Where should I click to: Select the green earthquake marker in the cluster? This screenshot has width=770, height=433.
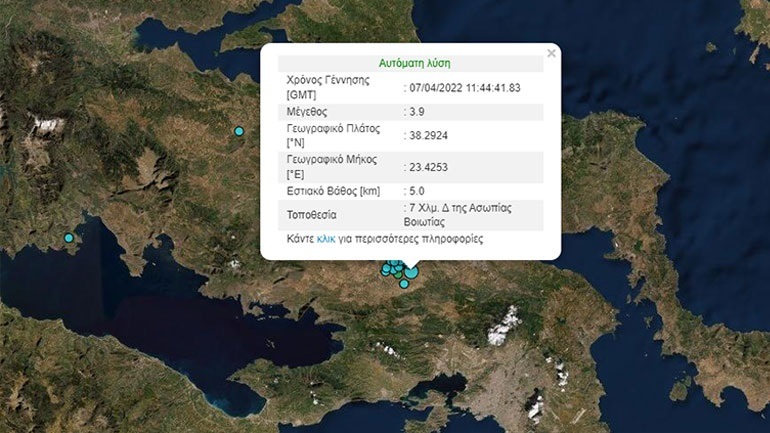tap(398, 275)
